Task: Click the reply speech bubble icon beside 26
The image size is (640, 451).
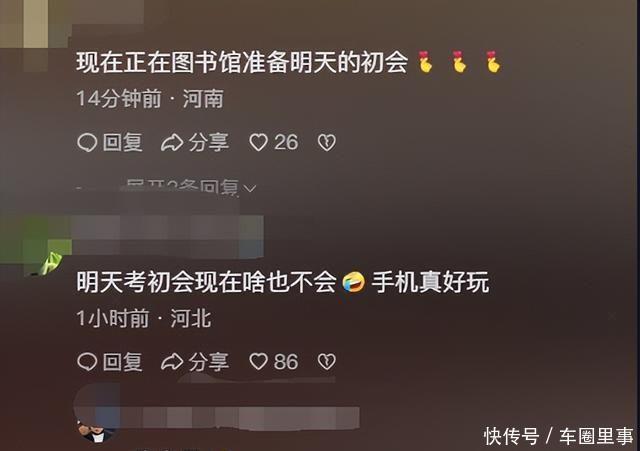Action: (x=87, y=143)
